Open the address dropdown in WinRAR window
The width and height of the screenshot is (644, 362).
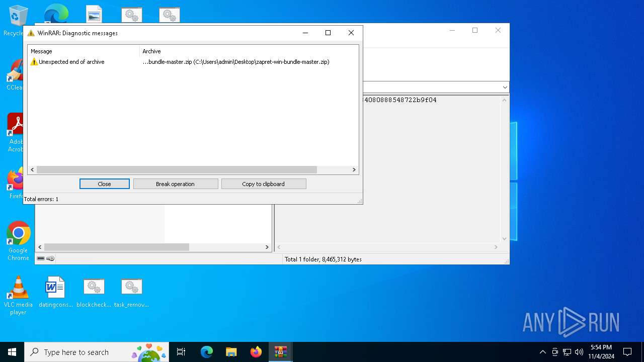click(x=505, y=87)
